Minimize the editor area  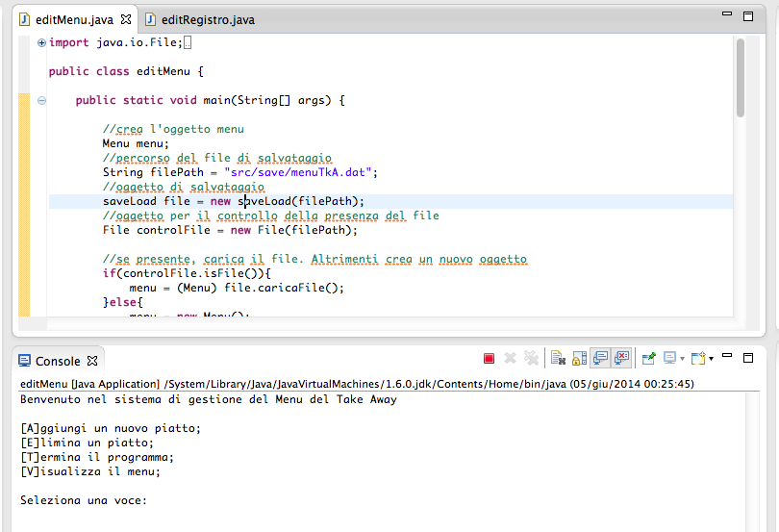pos(727,13)
